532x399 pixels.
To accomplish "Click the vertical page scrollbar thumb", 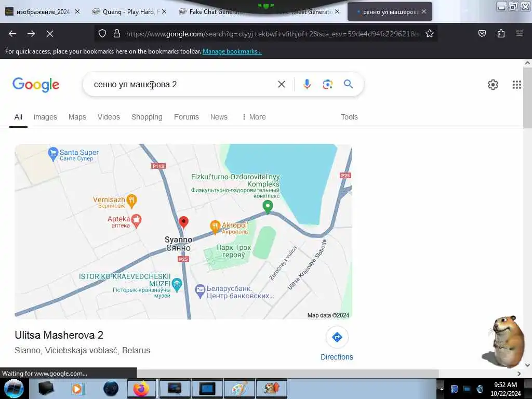I will (527, 98).
